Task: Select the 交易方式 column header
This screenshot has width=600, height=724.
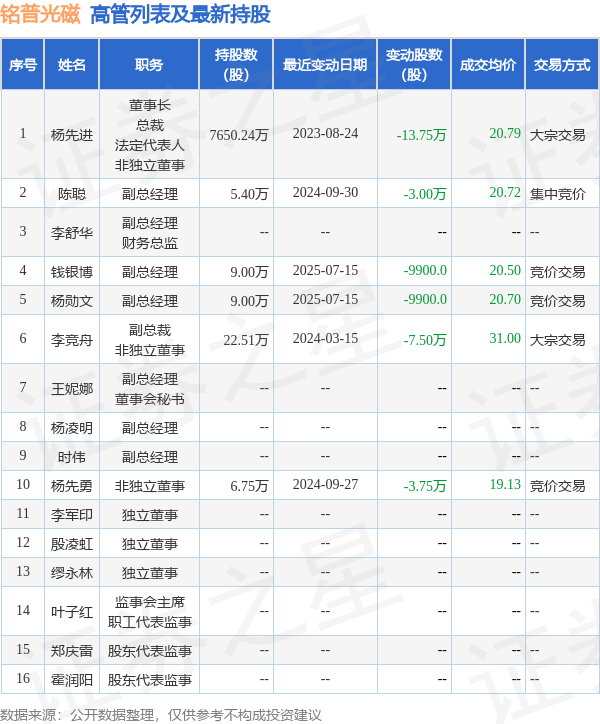Action: coord(562,65)
